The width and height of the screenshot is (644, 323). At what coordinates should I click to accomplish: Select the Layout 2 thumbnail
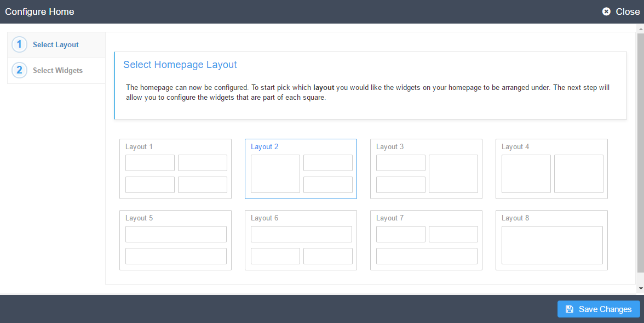click(301, 169)
